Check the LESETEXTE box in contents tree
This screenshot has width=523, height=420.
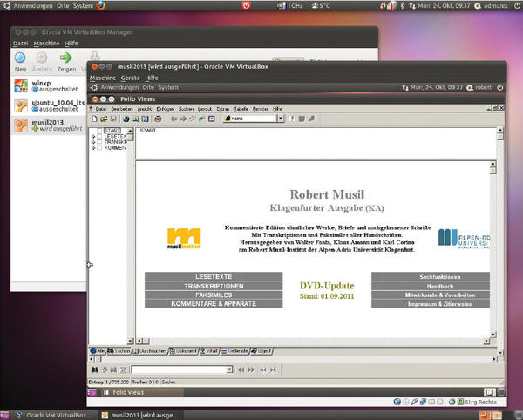(x=99, y=136)
